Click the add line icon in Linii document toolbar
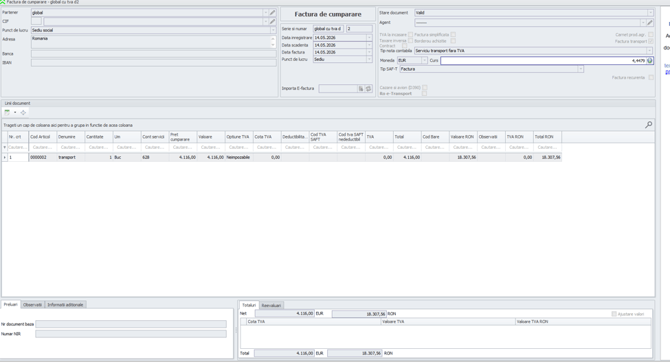The height and width of the screenshot is (364, 670). (x=7, y=112)
